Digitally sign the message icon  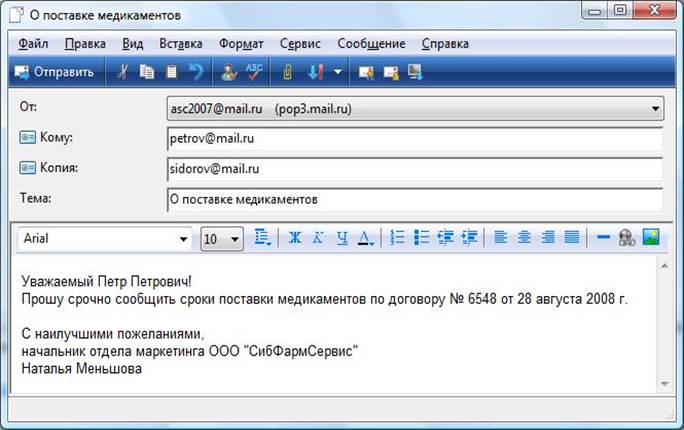366,72
